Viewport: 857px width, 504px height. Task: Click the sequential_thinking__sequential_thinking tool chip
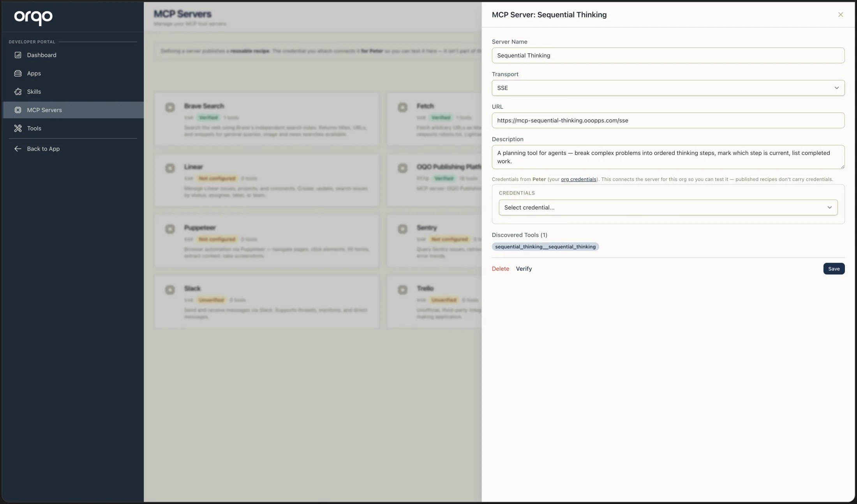pyautogui.click(x=545, y=247)
